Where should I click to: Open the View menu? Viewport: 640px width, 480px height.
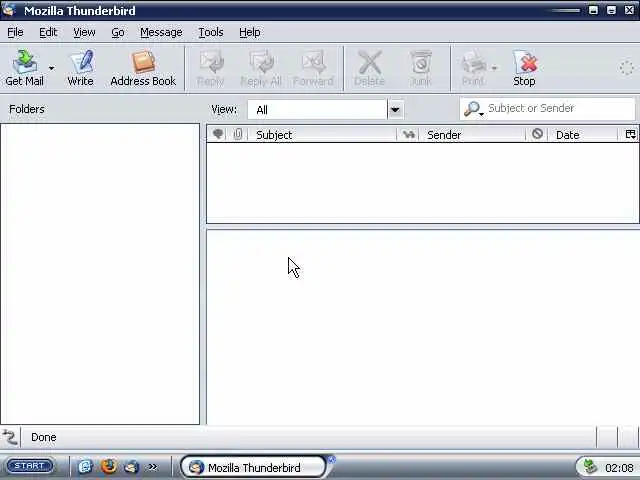click(x=84, y=32)
